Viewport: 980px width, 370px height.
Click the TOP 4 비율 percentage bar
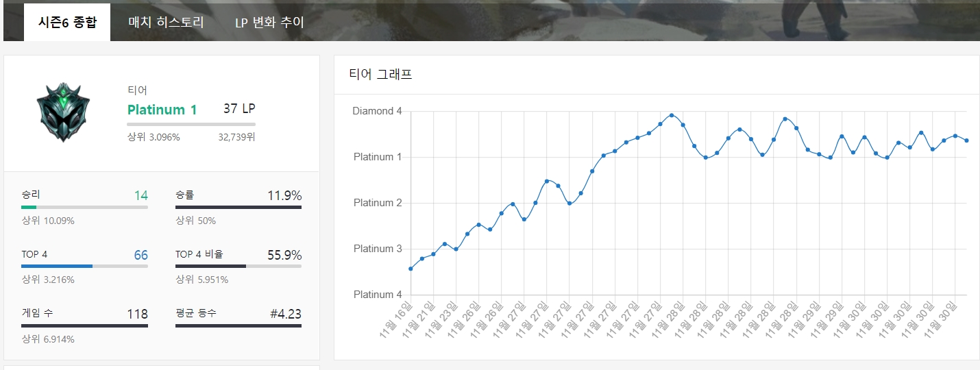(238, 266)
